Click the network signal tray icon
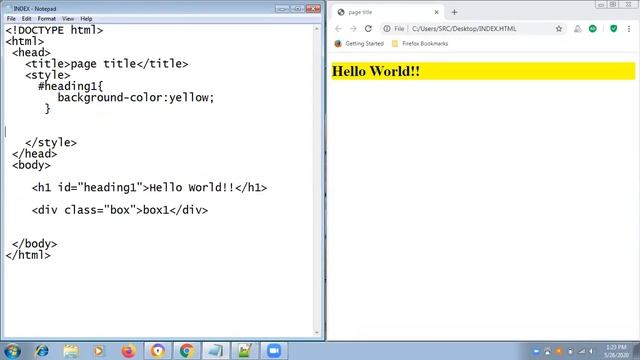The width and height of the screenshot is (640, 360). (582, 351)
